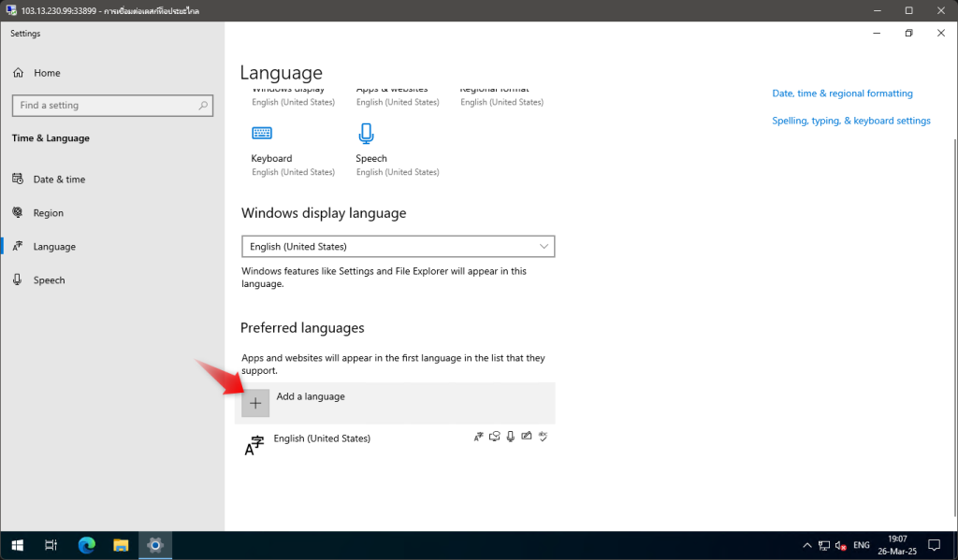Click the network tray icon
Viewport: 958px width, 560px height.
click(824, 545)
